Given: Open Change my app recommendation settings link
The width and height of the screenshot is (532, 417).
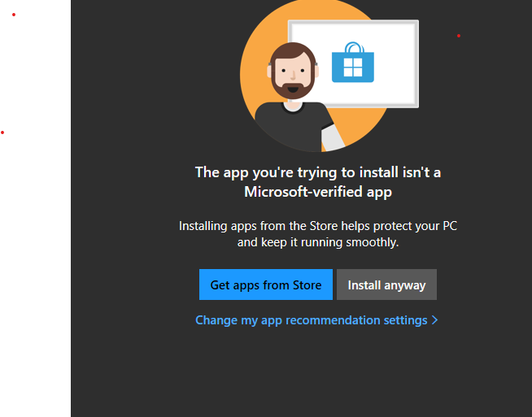Looking at the screenshot, I should tap(311, 320).
